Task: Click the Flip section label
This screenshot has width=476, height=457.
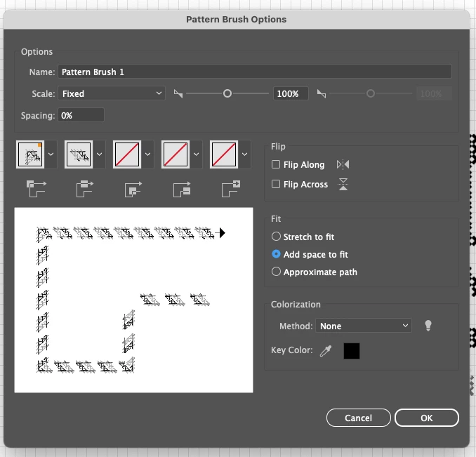Action: [x=278, y=147]
